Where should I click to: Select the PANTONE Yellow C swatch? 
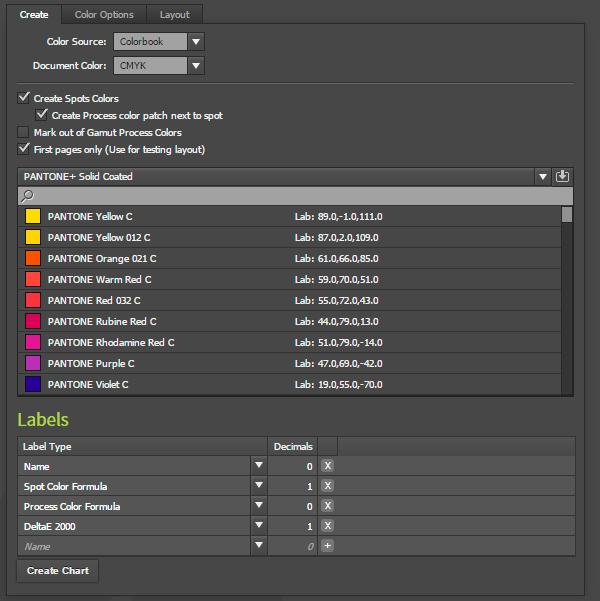33,217
